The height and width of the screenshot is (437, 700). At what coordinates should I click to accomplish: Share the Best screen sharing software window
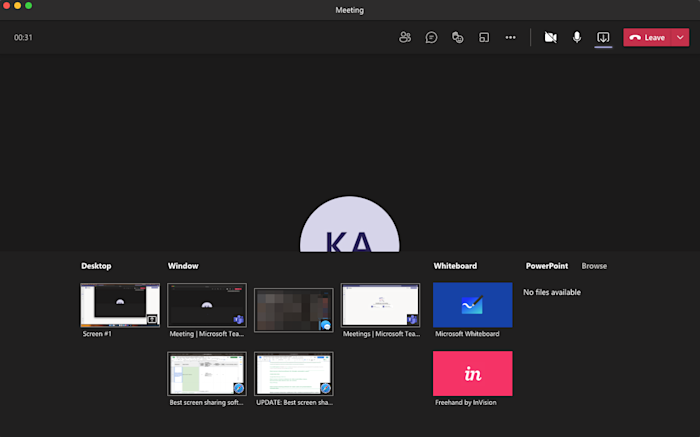tap(206, 373)
